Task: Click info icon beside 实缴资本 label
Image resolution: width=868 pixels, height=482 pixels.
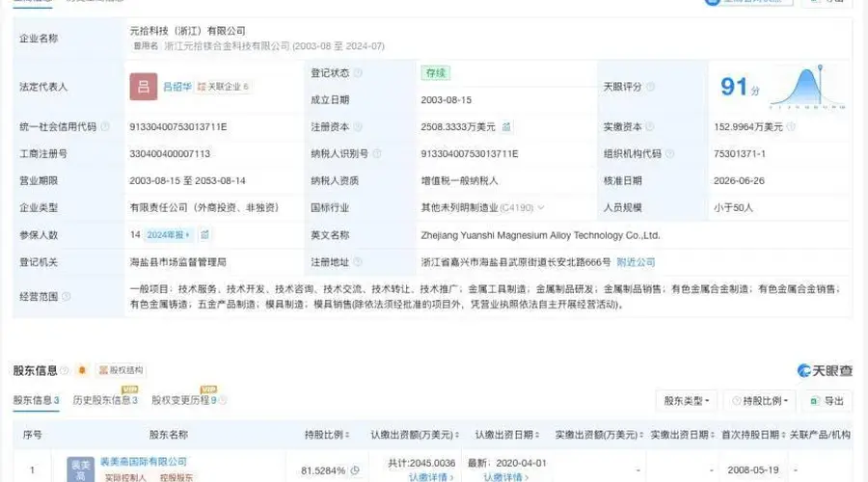Action: [650, 127]
